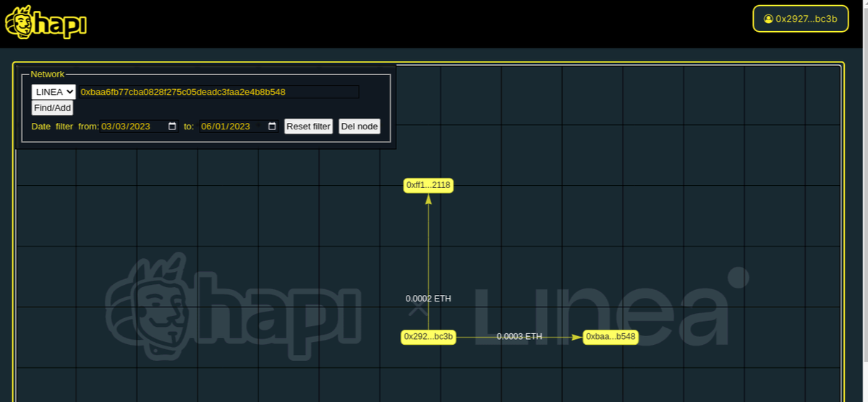Click the HAPI logo in the header
Image resolution: width=868 pixels, height=402 pixels.
[x=46, y=23]
